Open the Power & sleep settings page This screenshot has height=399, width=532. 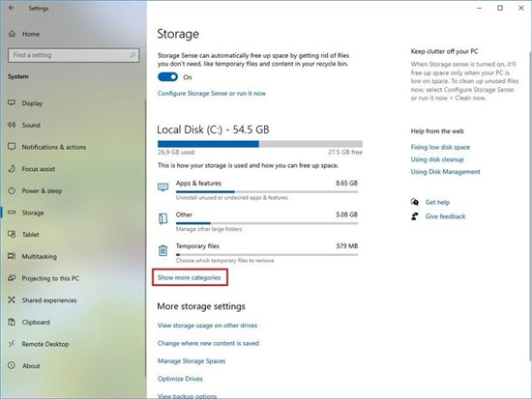pos(42,191)
